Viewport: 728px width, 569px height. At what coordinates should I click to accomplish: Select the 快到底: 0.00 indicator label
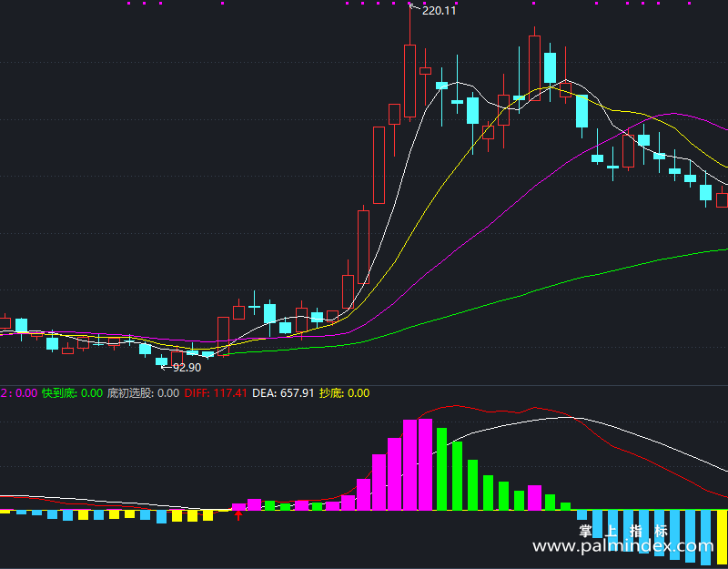pyautogui.click(x=72, y=393)
